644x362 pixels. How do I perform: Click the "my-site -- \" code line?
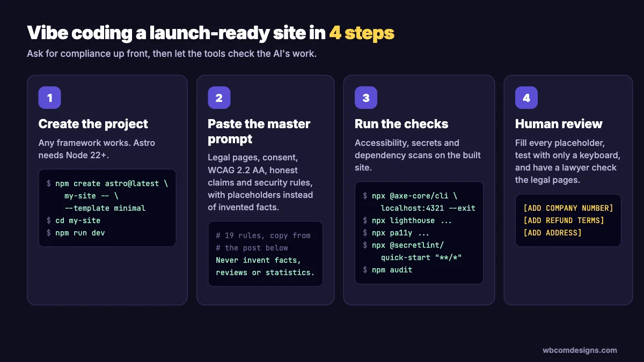pos(91,196)
